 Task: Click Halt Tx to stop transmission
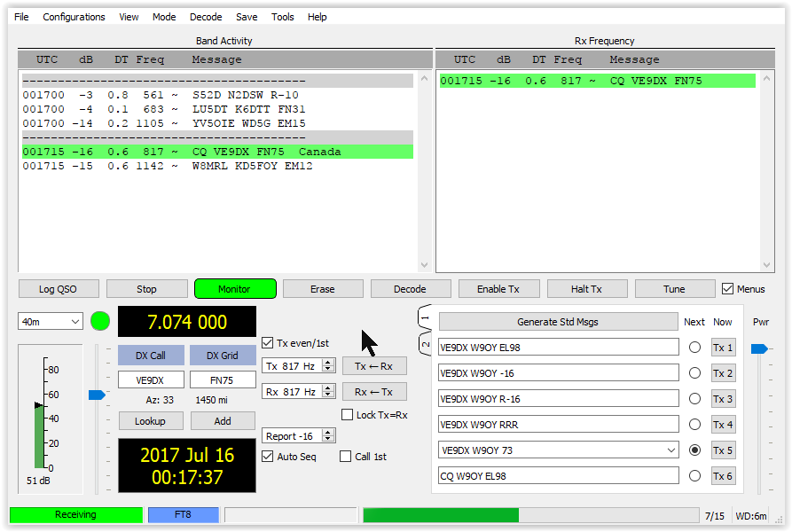(586, 288)
